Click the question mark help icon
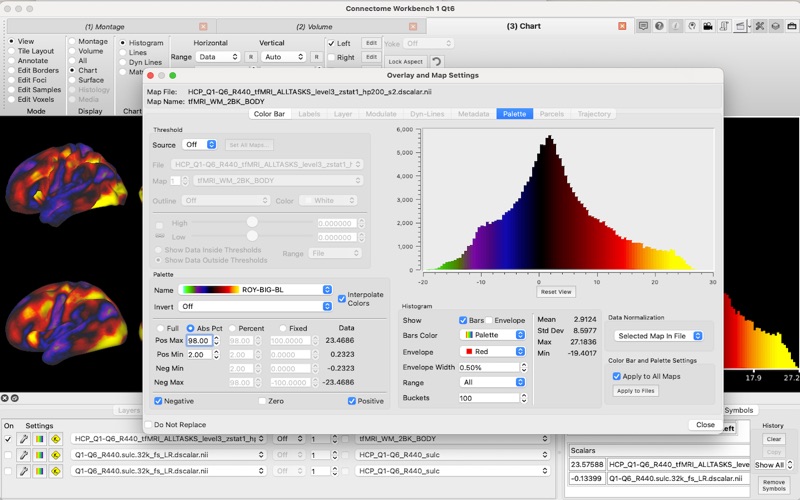 pyautogui.click(x=659, y=26)
